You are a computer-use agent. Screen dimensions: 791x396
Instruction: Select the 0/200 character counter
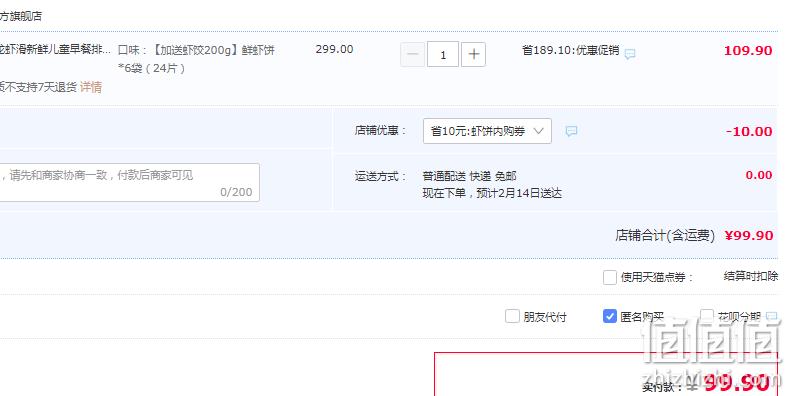coord(236,192)
